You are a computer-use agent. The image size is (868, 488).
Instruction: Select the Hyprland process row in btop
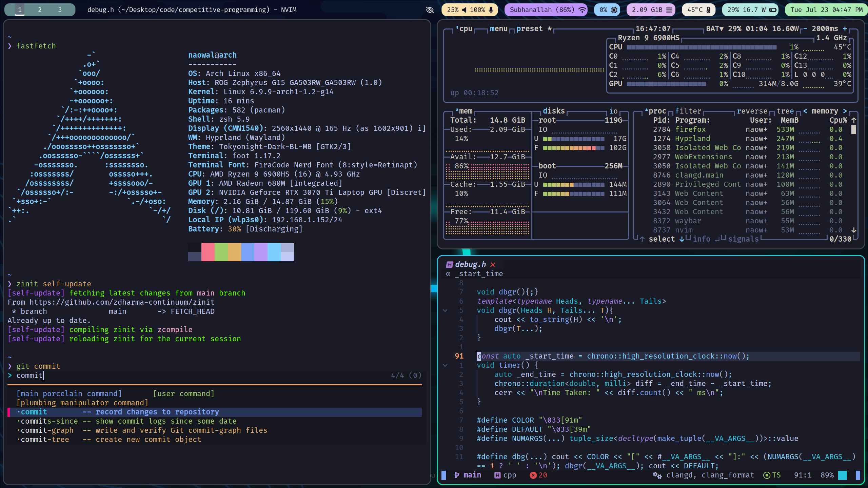pyautogui.click(x=748, y=139)
